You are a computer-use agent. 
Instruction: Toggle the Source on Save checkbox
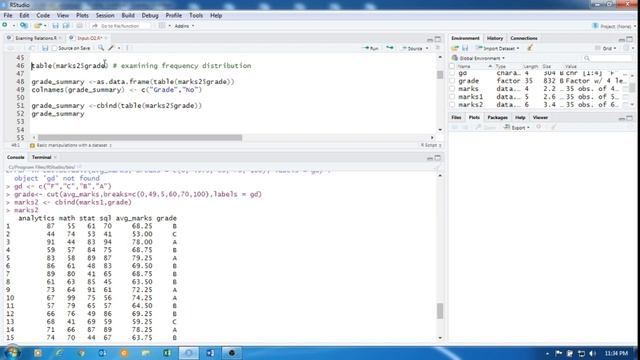click(x=54, y=48)
